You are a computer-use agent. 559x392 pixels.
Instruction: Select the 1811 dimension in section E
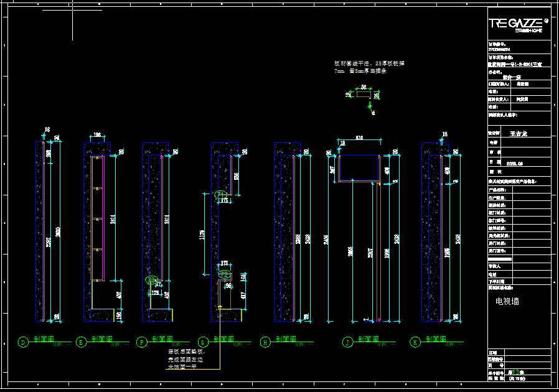coord(113,219)
